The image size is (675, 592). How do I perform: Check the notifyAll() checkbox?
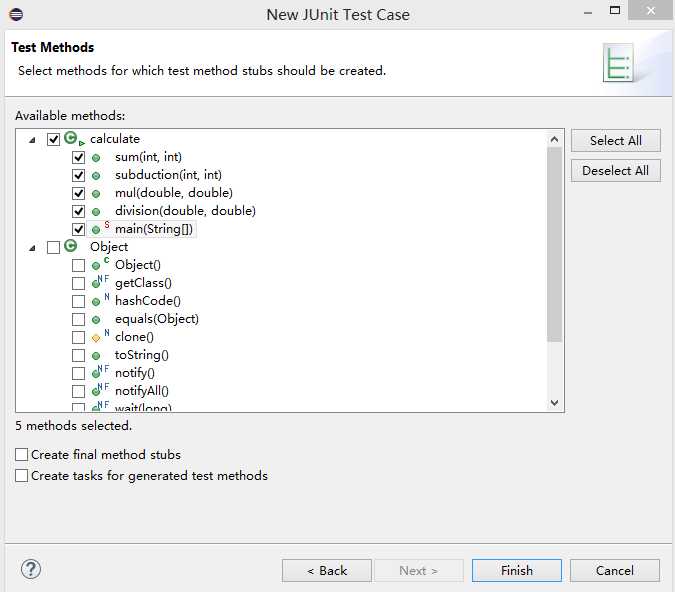pos(78,391)
